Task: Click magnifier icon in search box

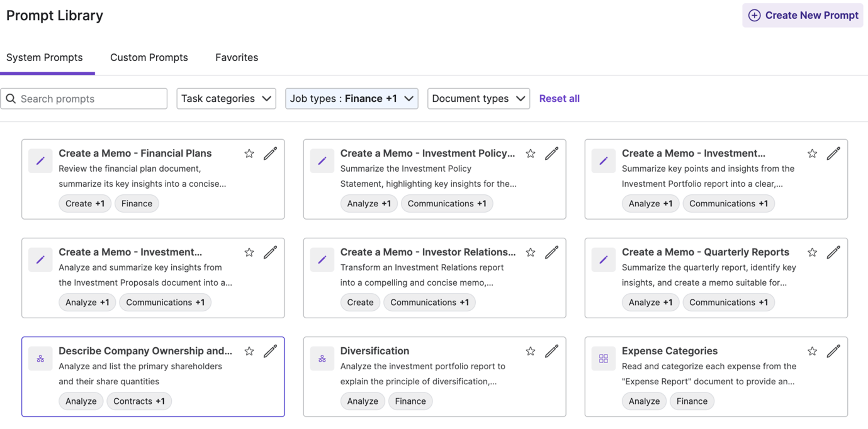Action: [11, 99]
